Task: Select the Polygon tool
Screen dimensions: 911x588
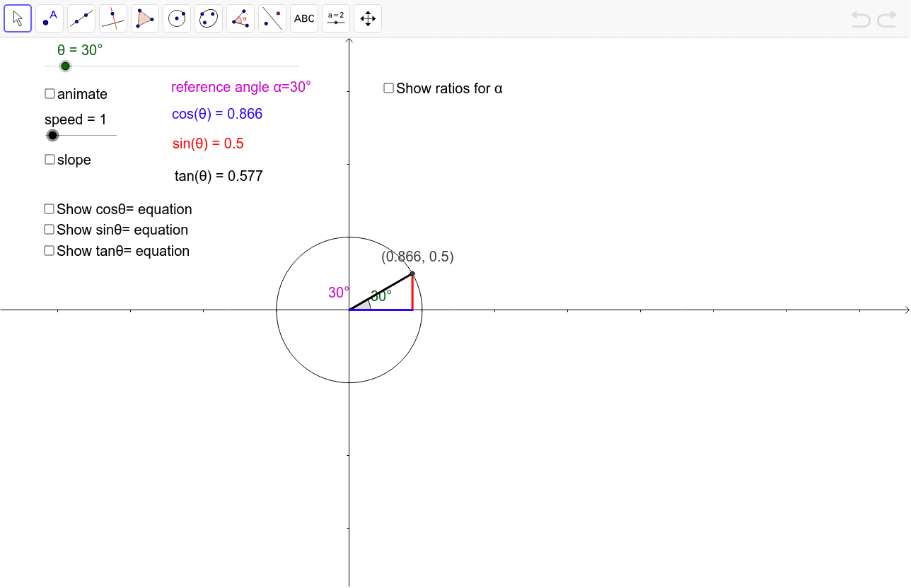Action: [x=145, y=18]
